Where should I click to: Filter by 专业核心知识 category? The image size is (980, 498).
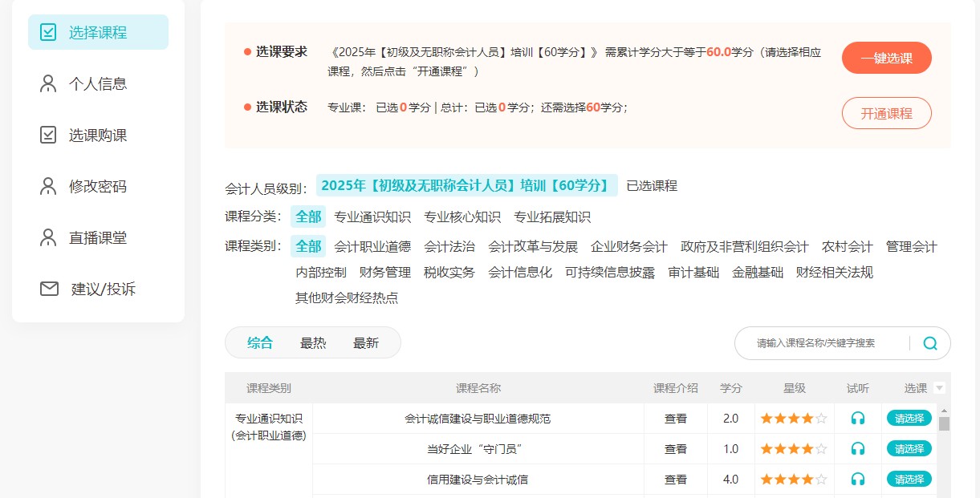click(462, 217)
